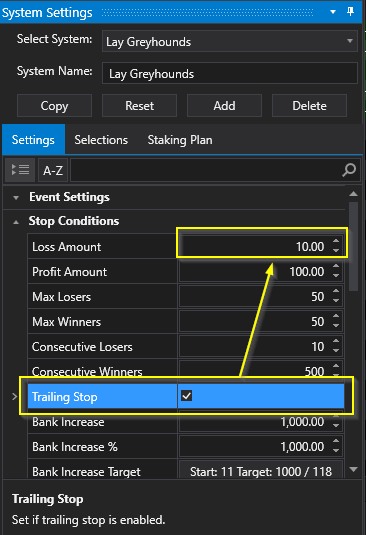Select the Bank Increase Target label
The image size is (366, 535).
pos(86,472)
